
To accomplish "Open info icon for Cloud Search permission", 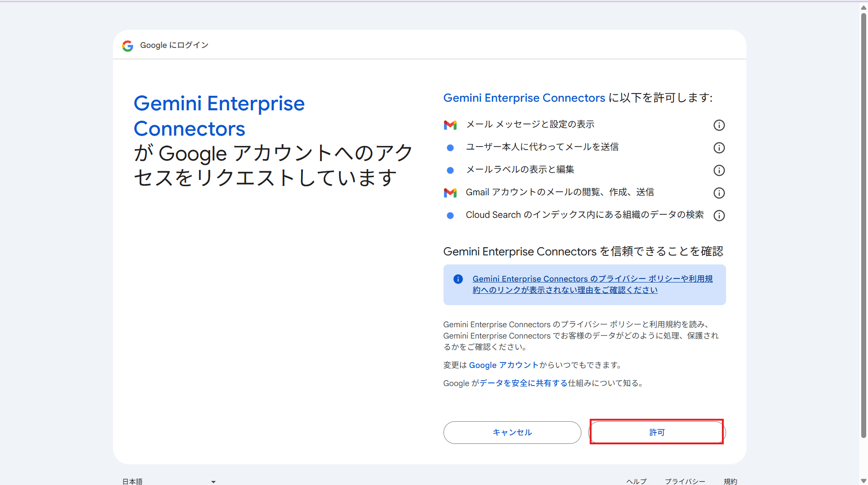I will click(x=719, y=216).
